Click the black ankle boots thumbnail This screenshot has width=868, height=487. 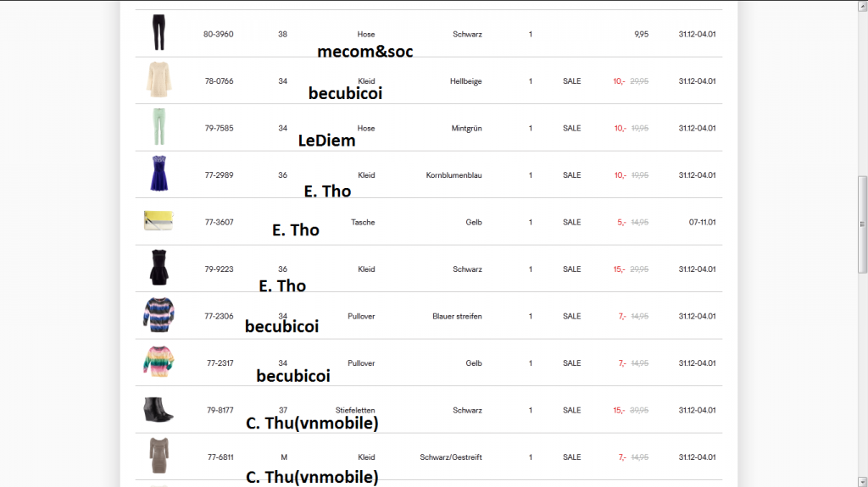coord(159,409)
